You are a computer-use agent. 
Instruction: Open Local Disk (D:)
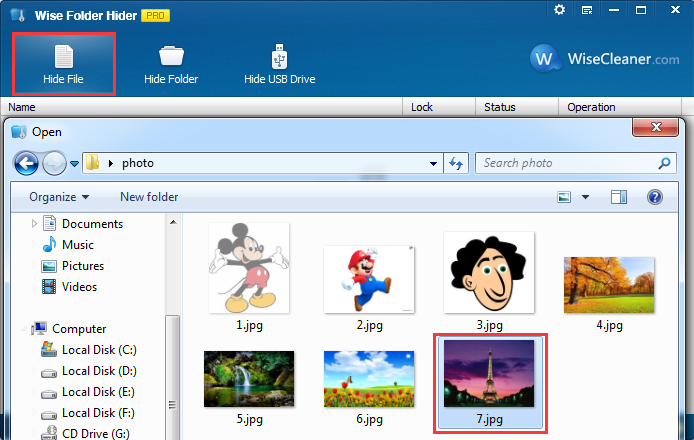pos(99,371)
